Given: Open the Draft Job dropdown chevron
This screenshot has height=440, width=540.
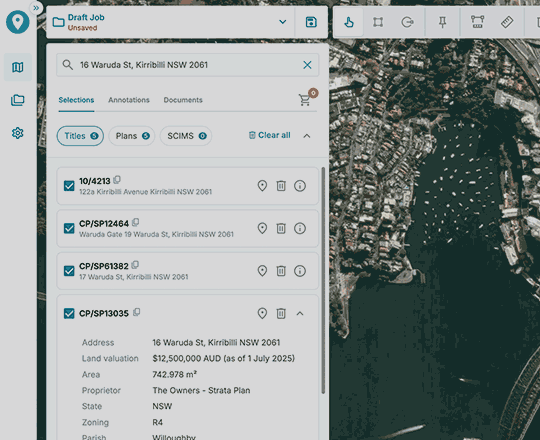Looking at the screenshot, I should [283, 22].
